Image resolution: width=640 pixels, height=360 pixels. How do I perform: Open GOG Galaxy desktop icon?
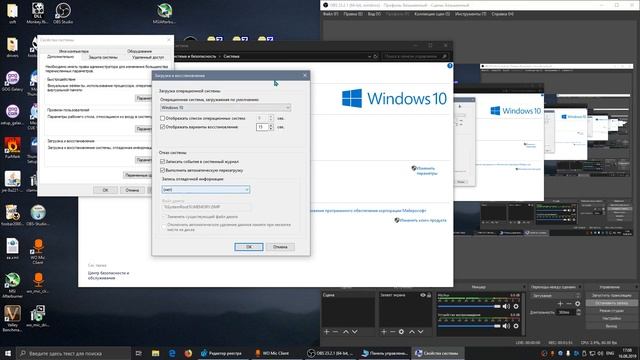(12, 81)
